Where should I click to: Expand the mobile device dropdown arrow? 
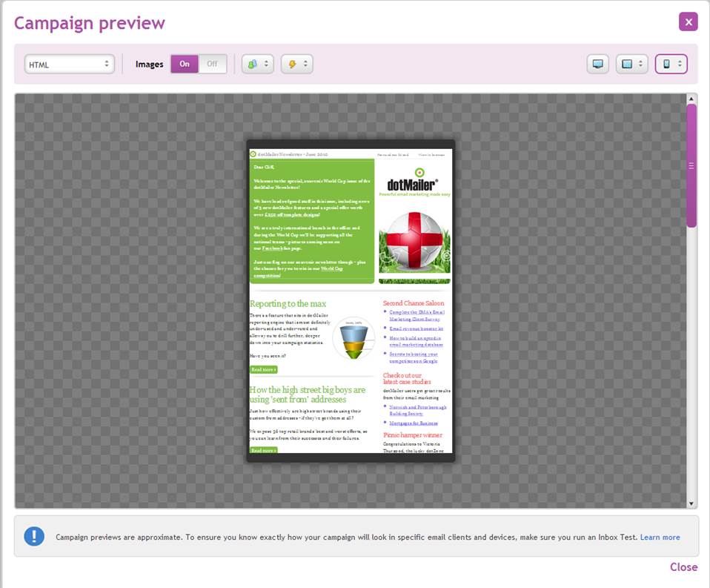(679, 65)
